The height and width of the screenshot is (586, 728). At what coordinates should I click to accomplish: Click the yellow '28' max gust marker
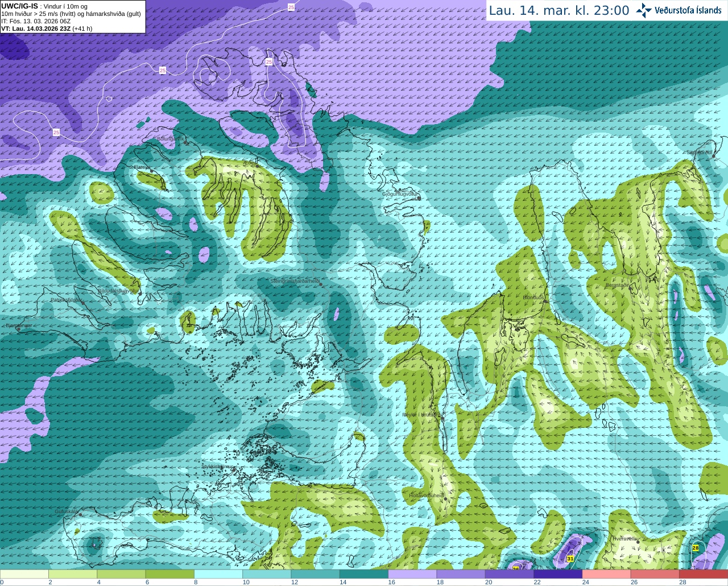[x=696, y=548]
